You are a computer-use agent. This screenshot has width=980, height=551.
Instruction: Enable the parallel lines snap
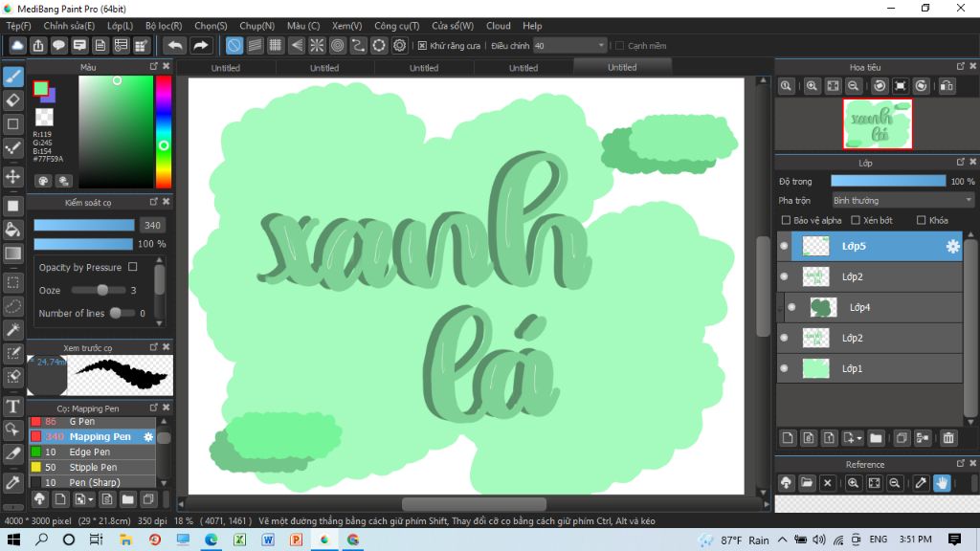[255, 46]
